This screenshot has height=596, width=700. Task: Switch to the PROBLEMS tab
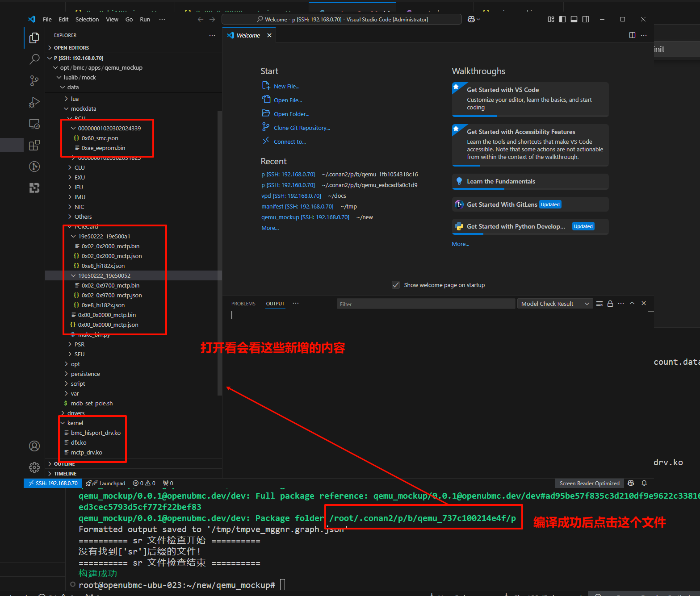coord(243,304)
